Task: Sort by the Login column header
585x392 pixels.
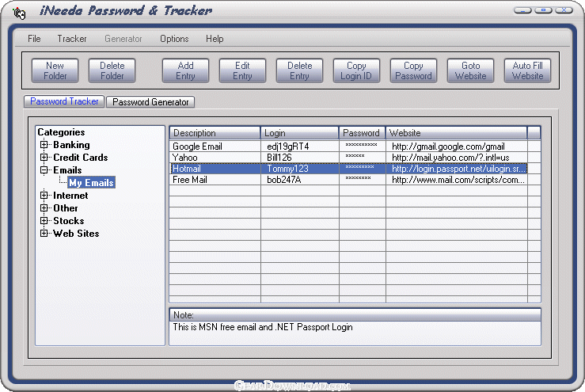Action: coord(299,133)
